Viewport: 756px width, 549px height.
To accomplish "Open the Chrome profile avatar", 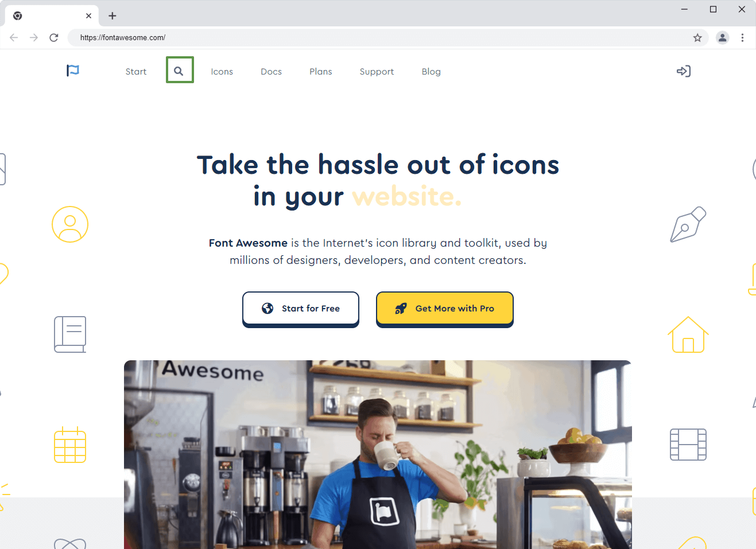I will [x=722, y=38].
